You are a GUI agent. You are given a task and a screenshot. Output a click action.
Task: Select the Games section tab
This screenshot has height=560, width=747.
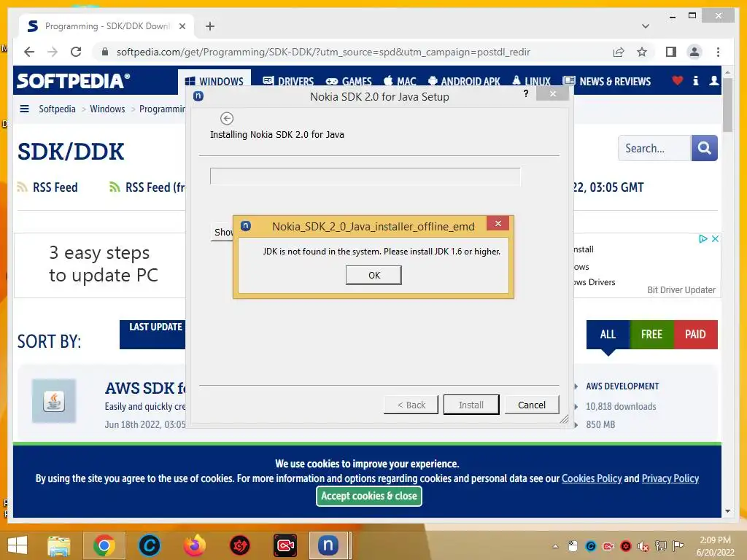tap(348, 81)
